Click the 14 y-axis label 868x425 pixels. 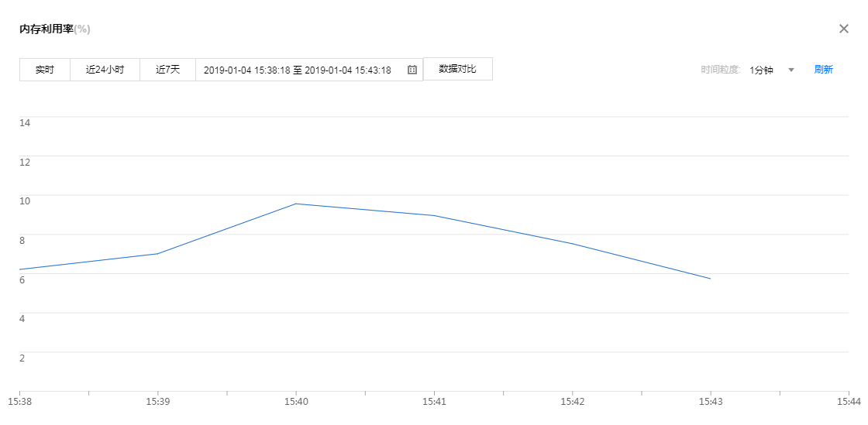tap(25, 122)
